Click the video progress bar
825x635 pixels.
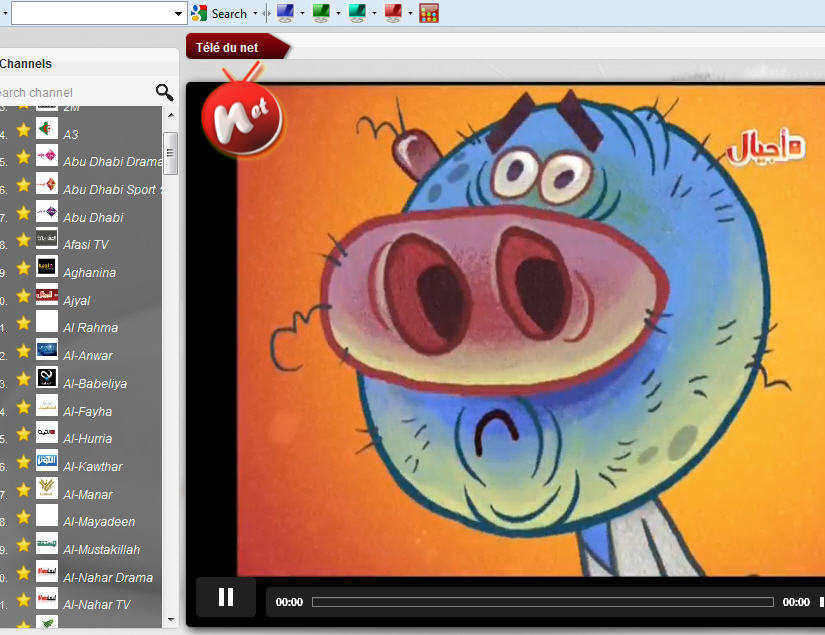(x=542, y=602)
